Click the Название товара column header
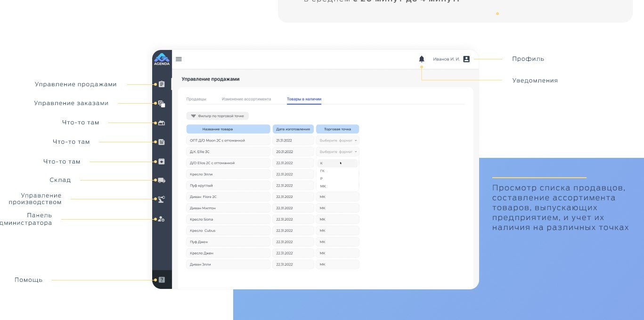The image size is (644, 320). (228, 129)
